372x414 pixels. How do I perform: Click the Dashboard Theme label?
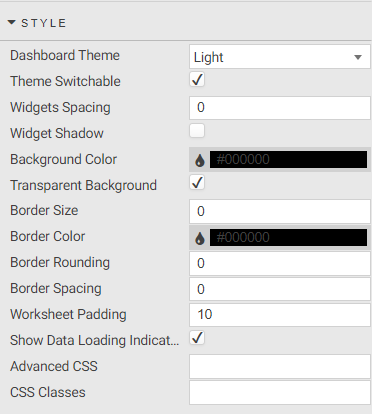point(65,55)
